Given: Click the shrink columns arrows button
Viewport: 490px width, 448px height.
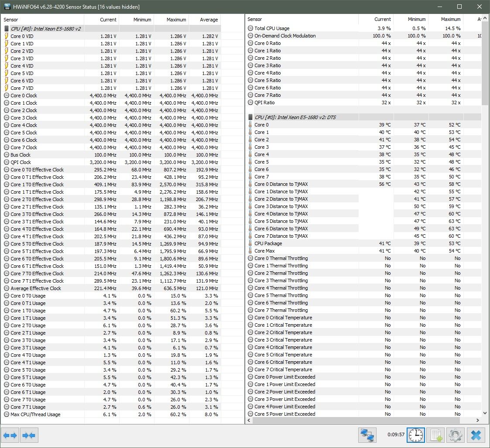Looking at the screenshot, I should pos(29,435).
